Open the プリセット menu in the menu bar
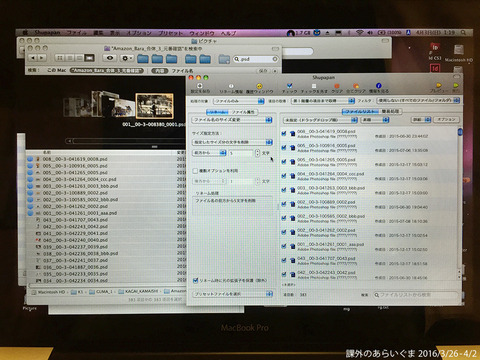The image size is (480, 360). coord(170,33)
